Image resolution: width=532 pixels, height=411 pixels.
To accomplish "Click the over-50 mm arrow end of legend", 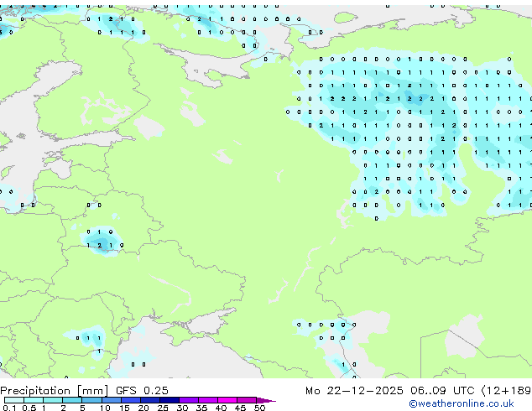I will coord(266,400).
